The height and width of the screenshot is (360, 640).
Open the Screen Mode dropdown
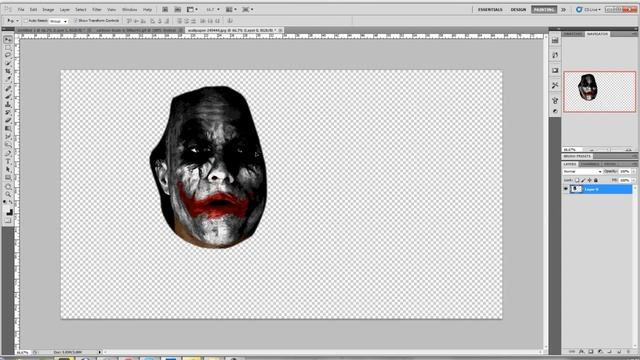[x=247, y=9]
